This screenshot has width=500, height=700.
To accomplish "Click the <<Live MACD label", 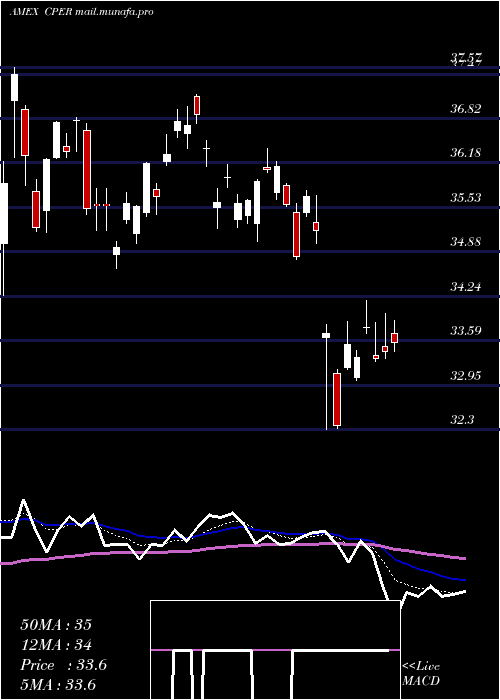I will point(421,674).
